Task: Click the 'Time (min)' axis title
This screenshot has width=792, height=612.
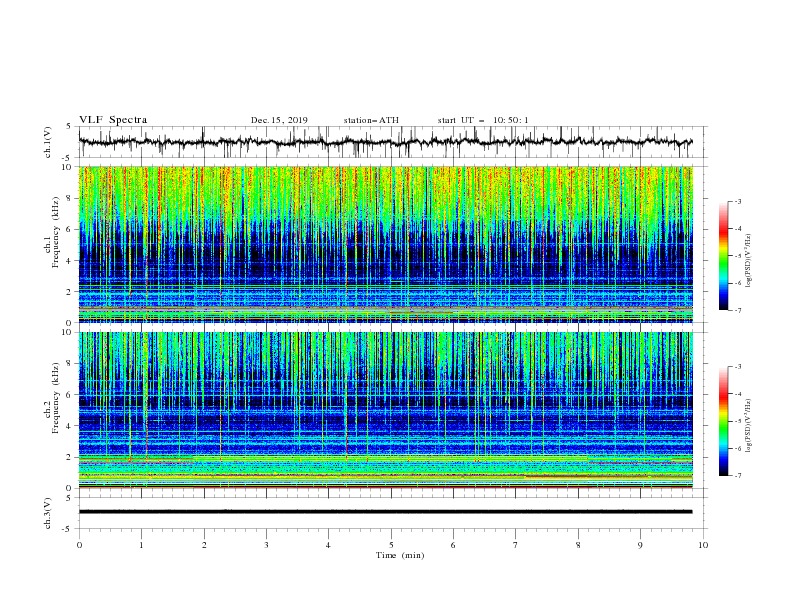Action: [x=400, y=555]
